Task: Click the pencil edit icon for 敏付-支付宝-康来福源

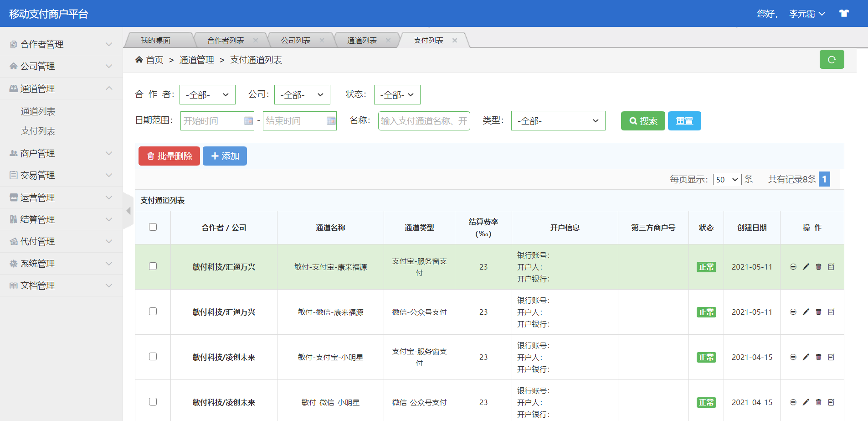Action: [x=806, y=267]
